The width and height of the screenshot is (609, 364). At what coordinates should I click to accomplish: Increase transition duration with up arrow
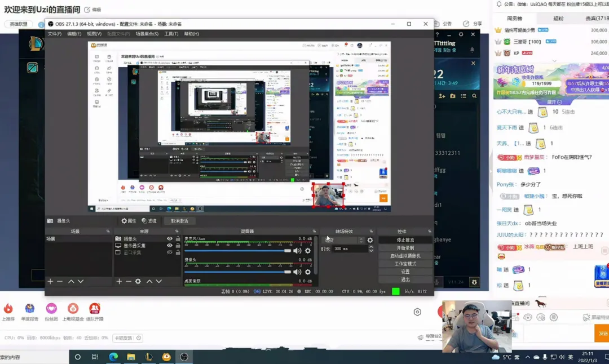pyautogui.click(x=371, y=247)
